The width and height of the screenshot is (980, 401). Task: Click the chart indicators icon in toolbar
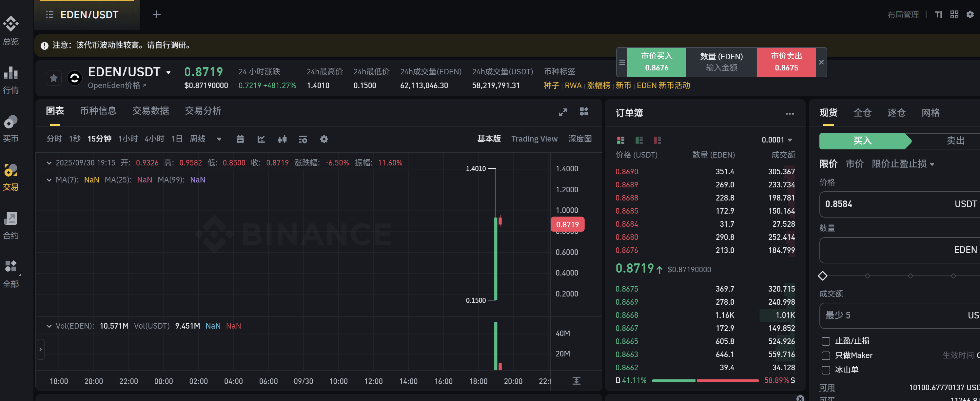pos(261,139)
